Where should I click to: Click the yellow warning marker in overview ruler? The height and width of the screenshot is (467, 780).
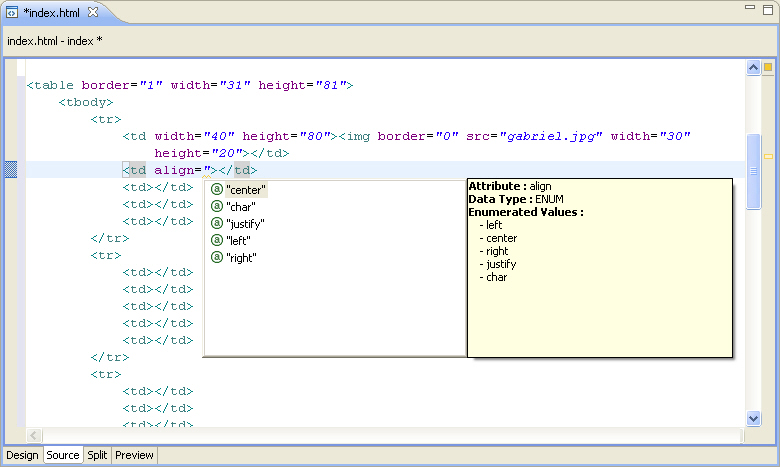(x=768, y=157)
